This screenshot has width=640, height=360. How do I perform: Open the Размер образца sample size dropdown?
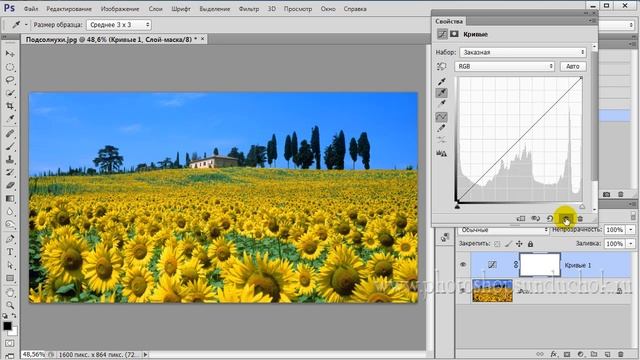pyautogui.click(x=118, y=25)
